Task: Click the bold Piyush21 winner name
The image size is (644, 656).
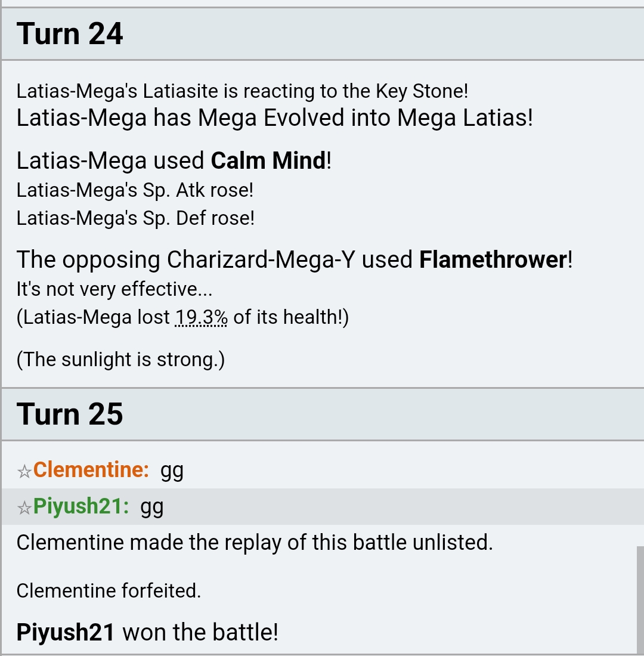Action: pyautogui.click(x=65, y=632)
